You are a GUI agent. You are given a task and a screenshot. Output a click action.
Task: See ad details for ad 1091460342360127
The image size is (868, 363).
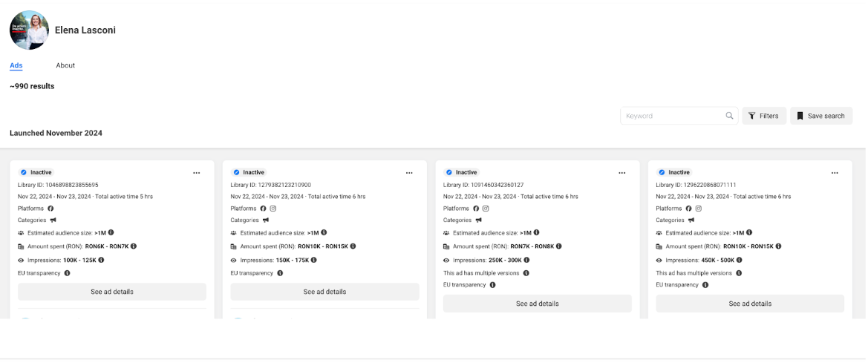pyautogui.click(x=537, y=304)
